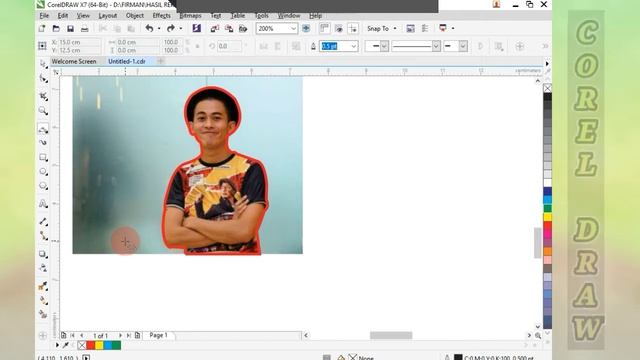
Task: Open the Object menu
Action: coord(135,16)
